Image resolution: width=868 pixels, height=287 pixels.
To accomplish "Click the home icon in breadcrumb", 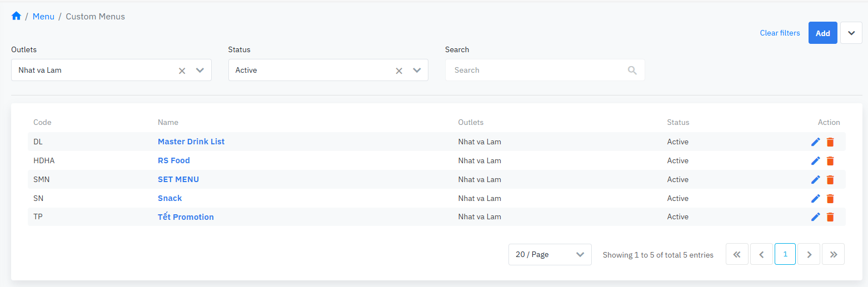I will 16,16.
